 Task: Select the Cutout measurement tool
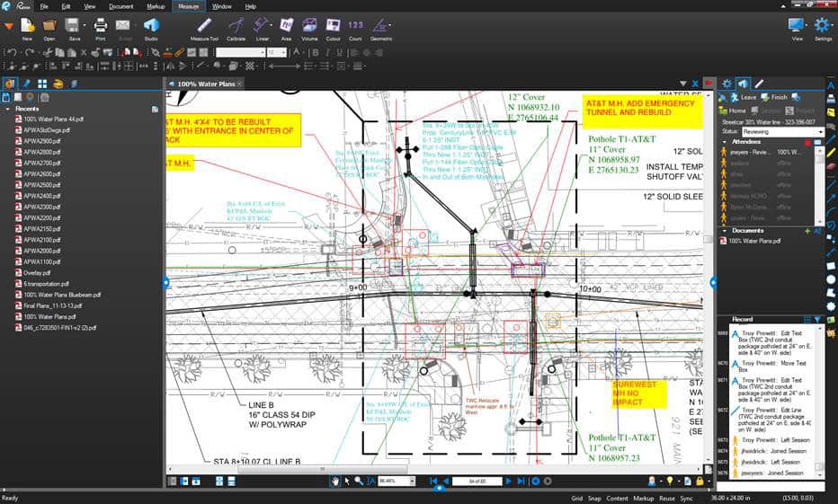point(333,26)
